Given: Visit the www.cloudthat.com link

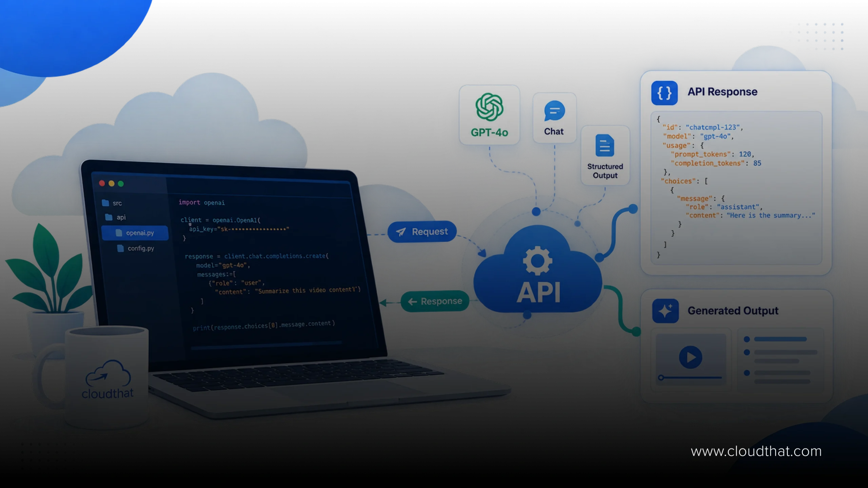Looking at the screenshot, I should 756,451.
